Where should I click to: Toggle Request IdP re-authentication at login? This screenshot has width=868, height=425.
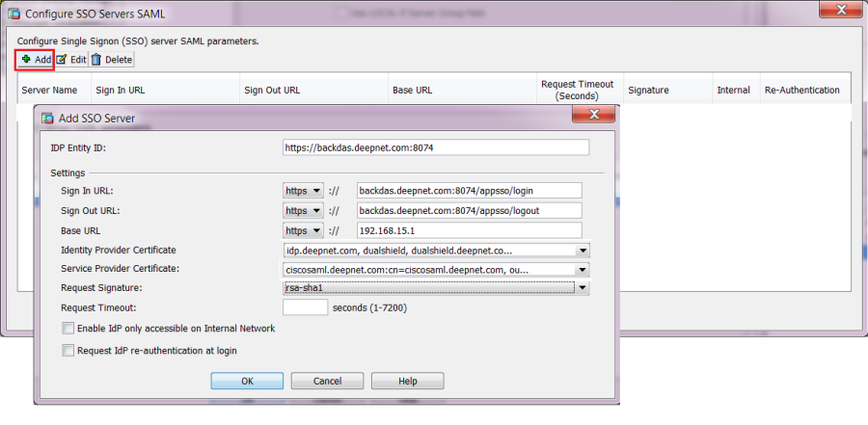click(68, 351)
